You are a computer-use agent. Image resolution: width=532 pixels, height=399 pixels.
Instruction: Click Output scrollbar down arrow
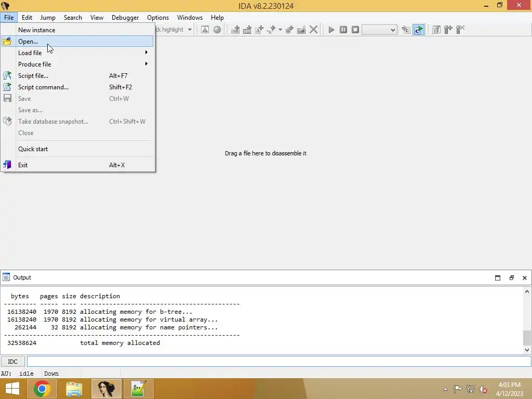click(527, 350)
